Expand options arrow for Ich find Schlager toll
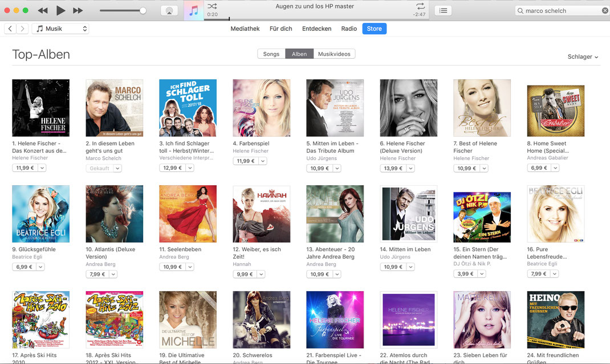610x364 pixels. 190,168
